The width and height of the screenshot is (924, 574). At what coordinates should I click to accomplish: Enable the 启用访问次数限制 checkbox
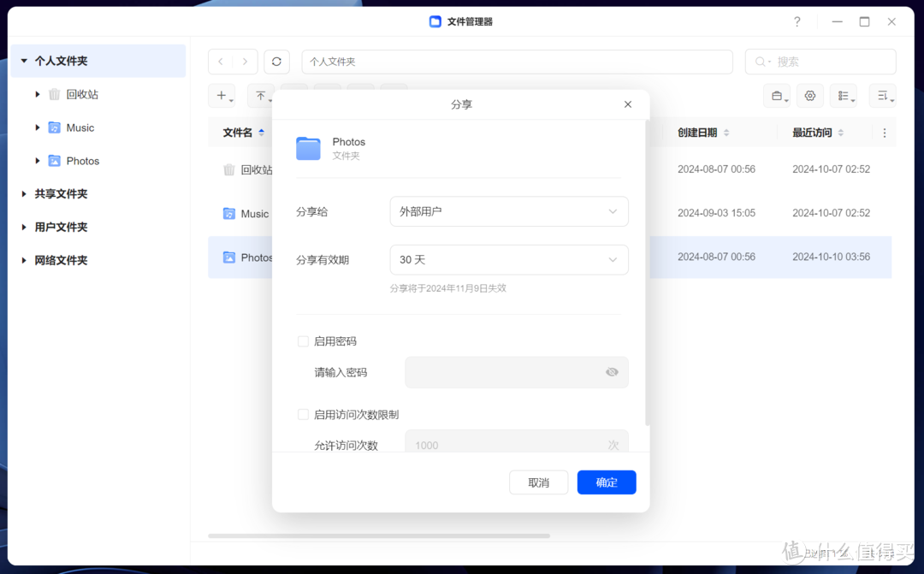(303, 414)
